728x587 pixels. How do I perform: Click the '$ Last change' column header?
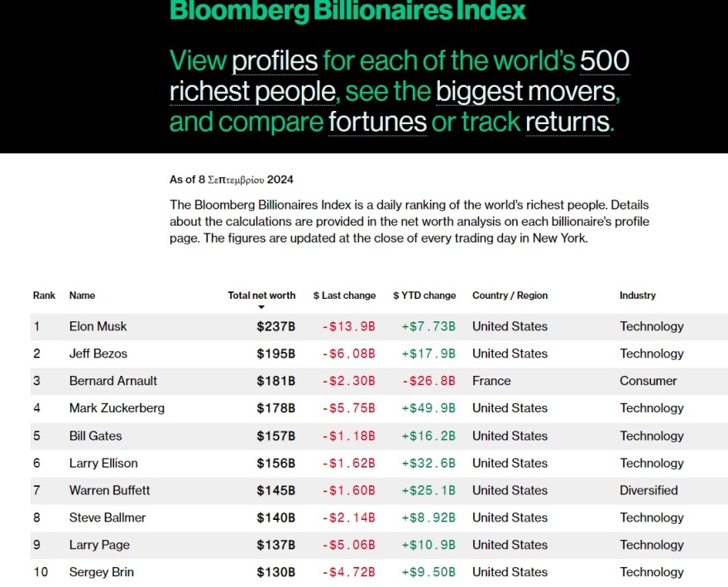point(344,296)
